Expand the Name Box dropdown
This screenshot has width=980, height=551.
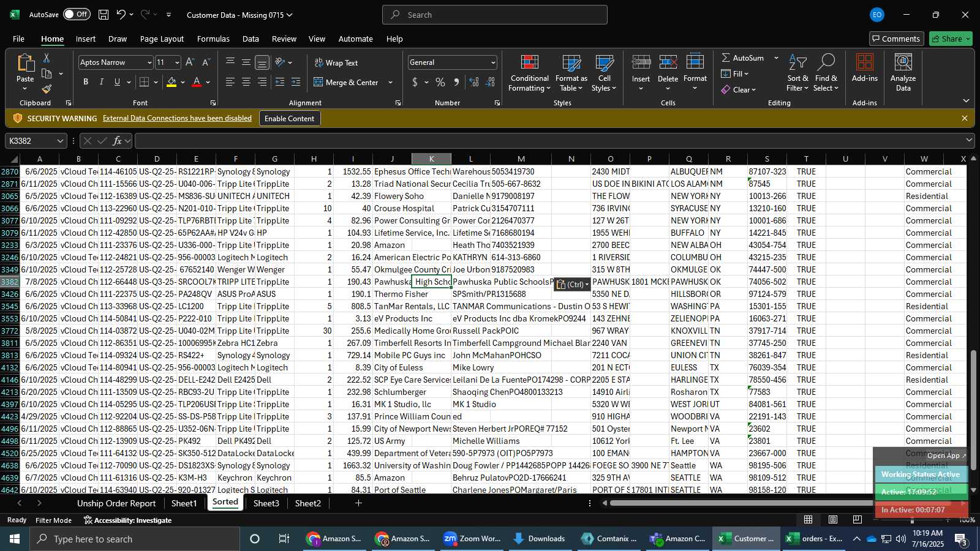(x=59, y=141)
